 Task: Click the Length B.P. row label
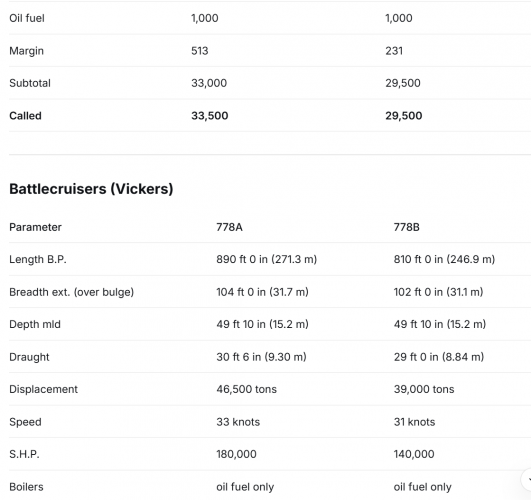point(38,259)
